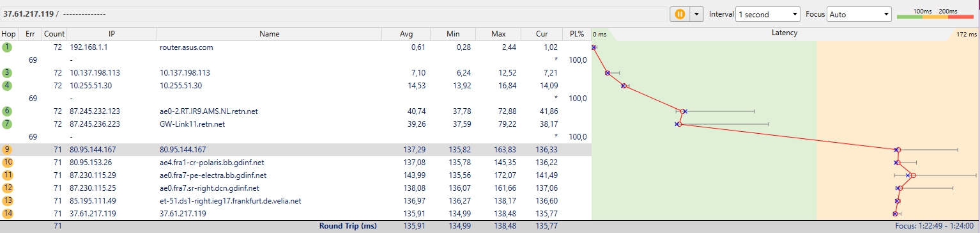
Task: Click the target address 37.61.217.119 title
Action: tap(28, 13)
